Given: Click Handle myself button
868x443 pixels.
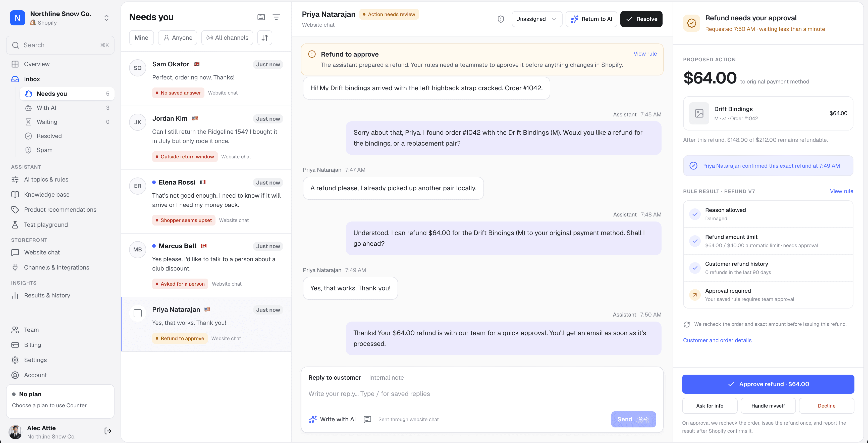Looking at the screenshot, I should (x=768, y=406).
